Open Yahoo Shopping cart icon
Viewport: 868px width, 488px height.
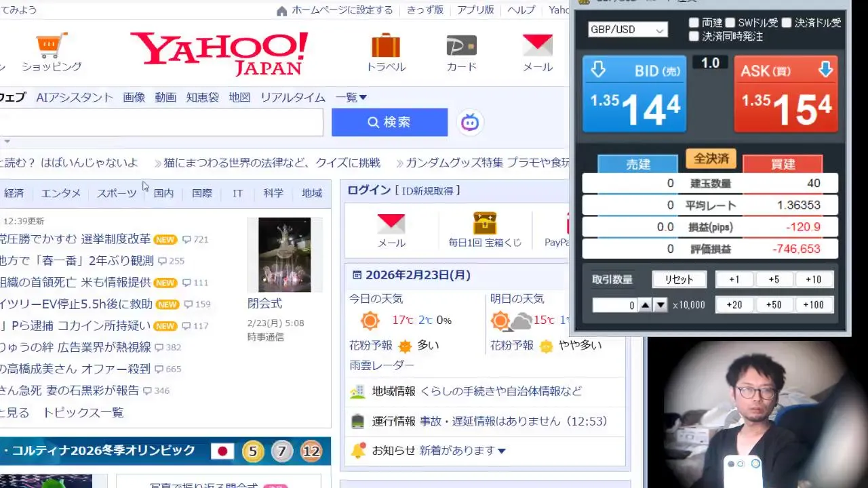tap(52, 45)
